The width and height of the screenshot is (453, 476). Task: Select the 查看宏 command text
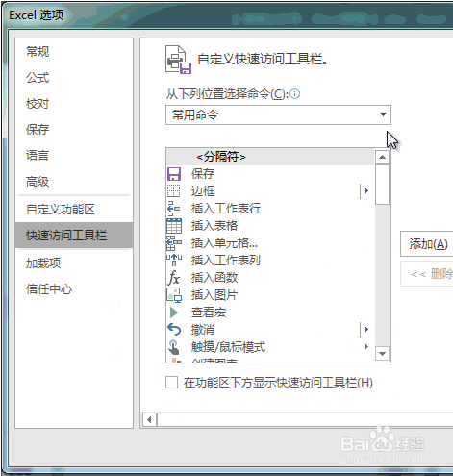tap(209, 313)
